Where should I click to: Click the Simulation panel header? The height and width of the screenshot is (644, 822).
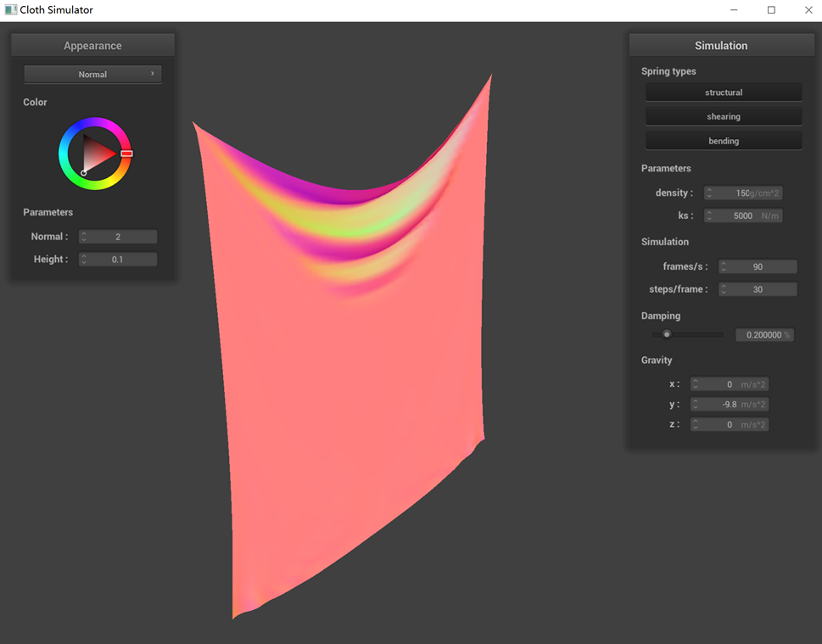coord(721,46)
